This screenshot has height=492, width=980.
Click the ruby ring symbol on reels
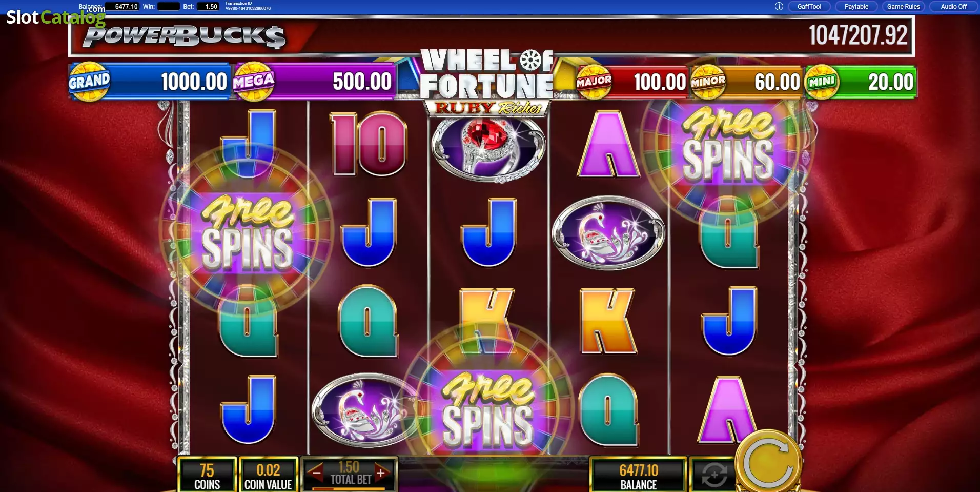[x=488, y=147]
